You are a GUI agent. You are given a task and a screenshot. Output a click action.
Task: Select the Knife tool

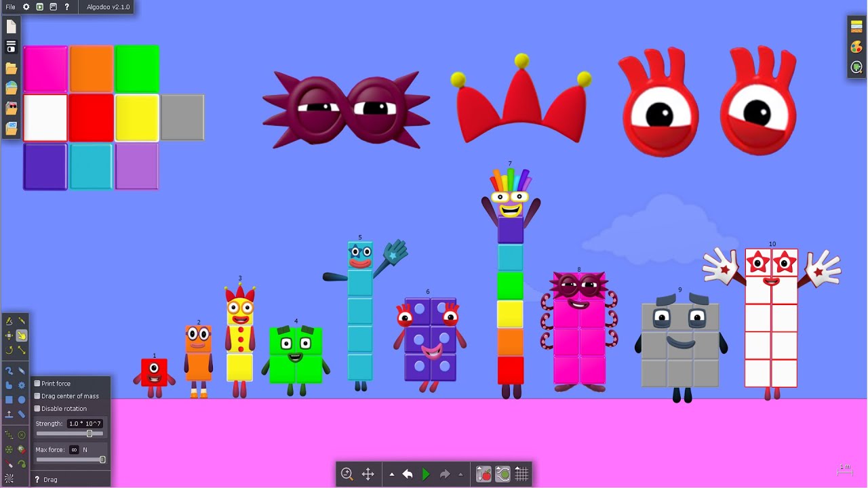tap(22, 321)
